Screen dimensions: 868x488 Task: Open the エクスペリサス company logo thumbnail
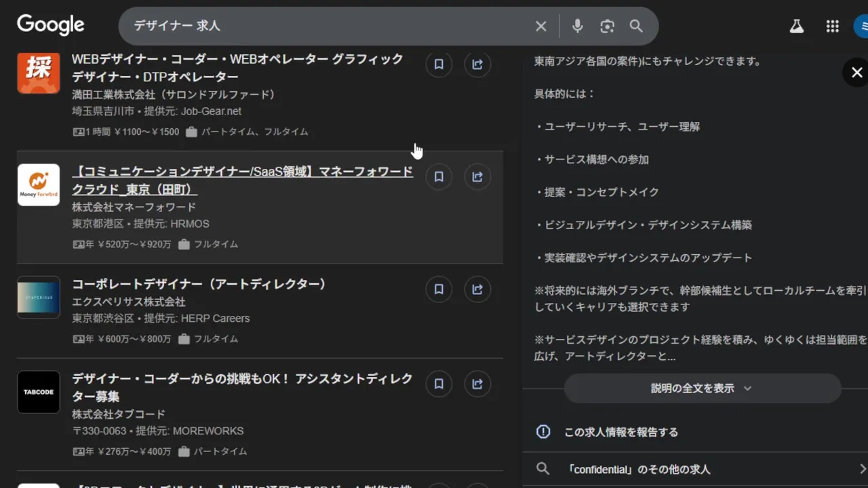click(x=39, y=298)
